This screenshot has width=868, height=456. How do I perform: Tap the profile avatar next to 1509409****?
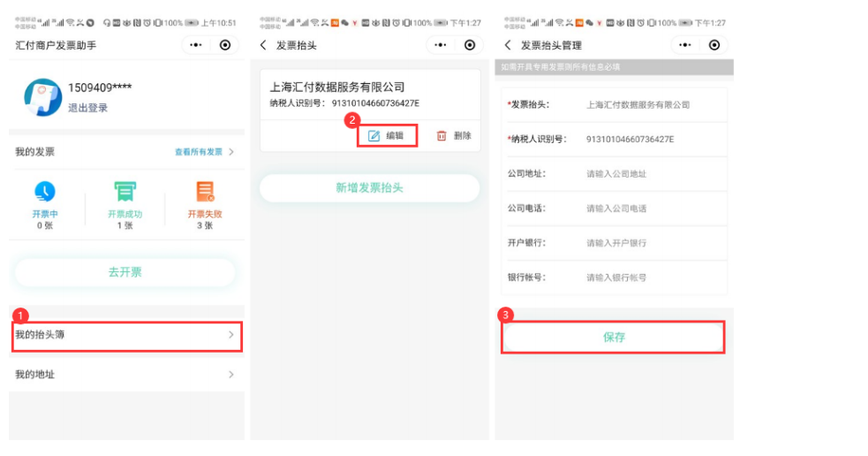coord(42,97)
